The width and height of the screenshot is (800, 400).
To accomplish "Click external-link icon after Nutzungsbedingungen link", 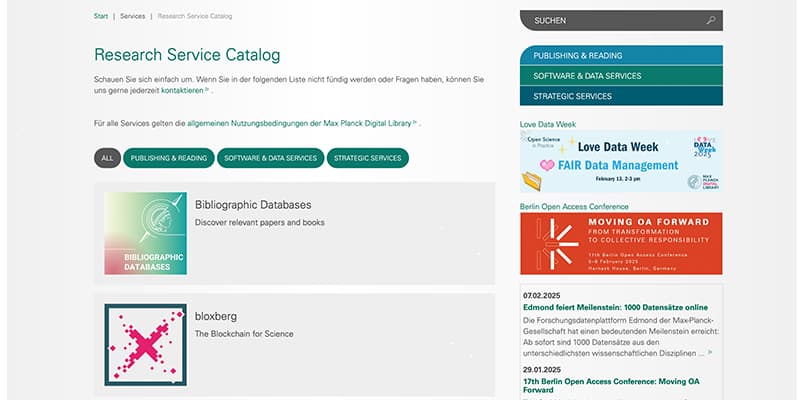I will [x=415, y=122].
